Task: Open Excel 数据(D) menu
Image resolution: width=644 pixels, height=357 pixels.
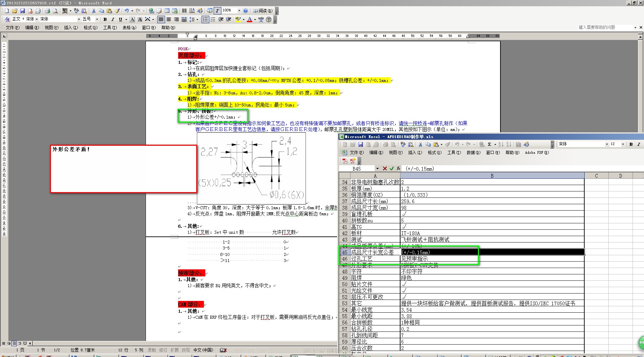Action: [x=473, y=152]
